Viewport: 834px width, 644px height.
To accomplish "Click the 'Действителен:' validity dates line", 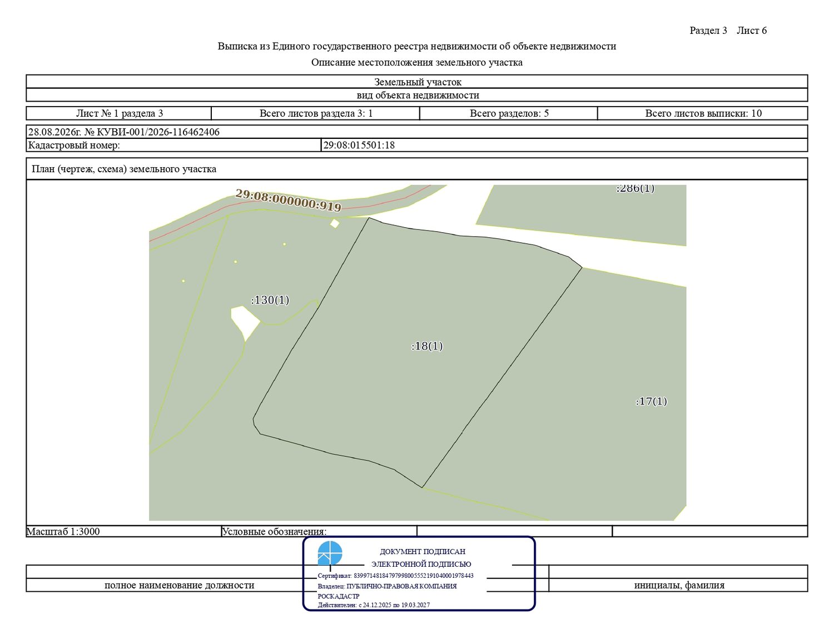I will (x=374, y=605).
